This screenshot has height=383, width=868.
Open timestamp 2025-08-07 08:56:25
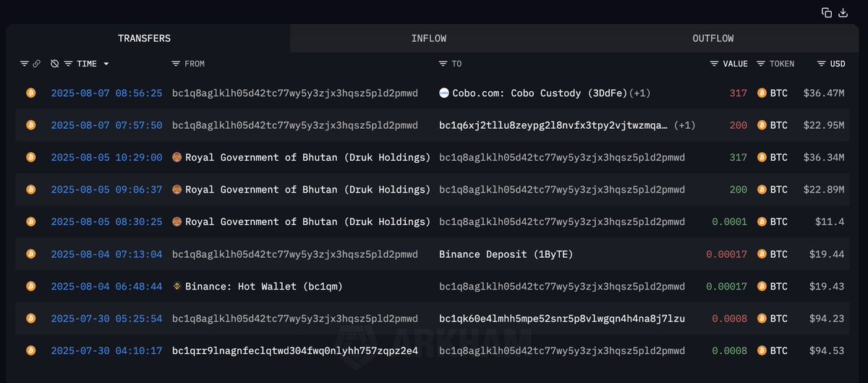click(106, 93)
